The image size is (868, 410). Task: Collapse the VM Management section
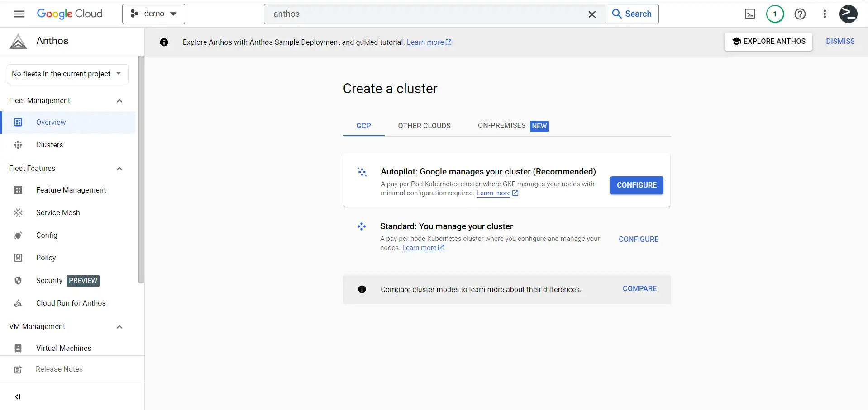pyautogui.click(x=119, y=327)
